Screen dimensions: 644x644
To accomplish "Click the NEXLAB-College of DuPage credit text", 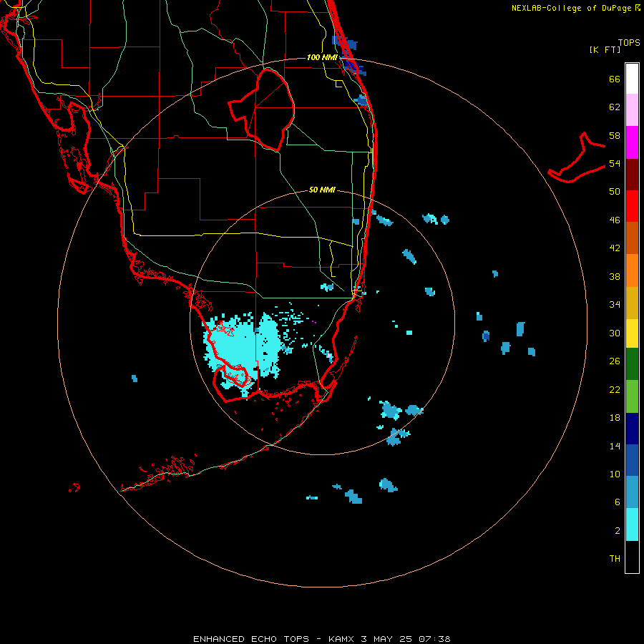I will point(575,8).
